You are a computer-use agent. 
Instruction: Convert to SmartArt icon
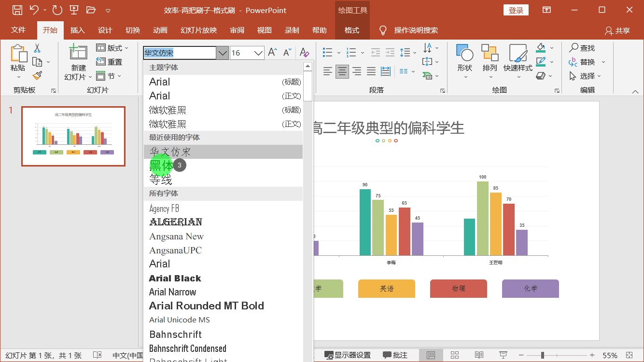[431, 76]
